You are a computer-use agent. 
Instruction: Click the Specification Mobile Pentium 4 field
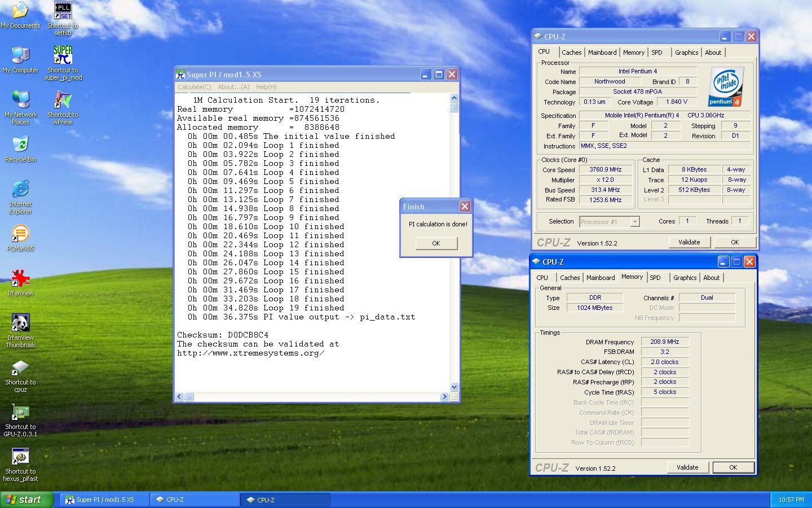[x=665, y=115]
